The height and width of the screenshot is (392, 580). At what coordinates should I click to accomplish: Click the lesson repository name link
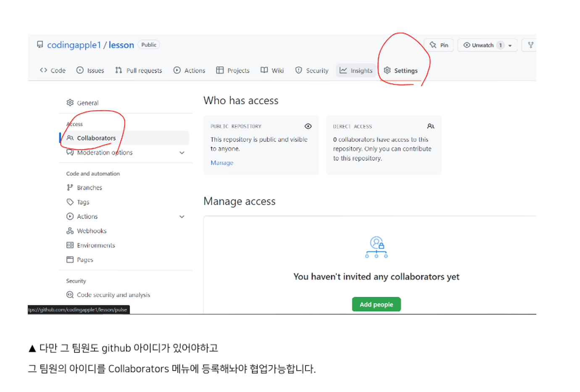pos(121,45)
